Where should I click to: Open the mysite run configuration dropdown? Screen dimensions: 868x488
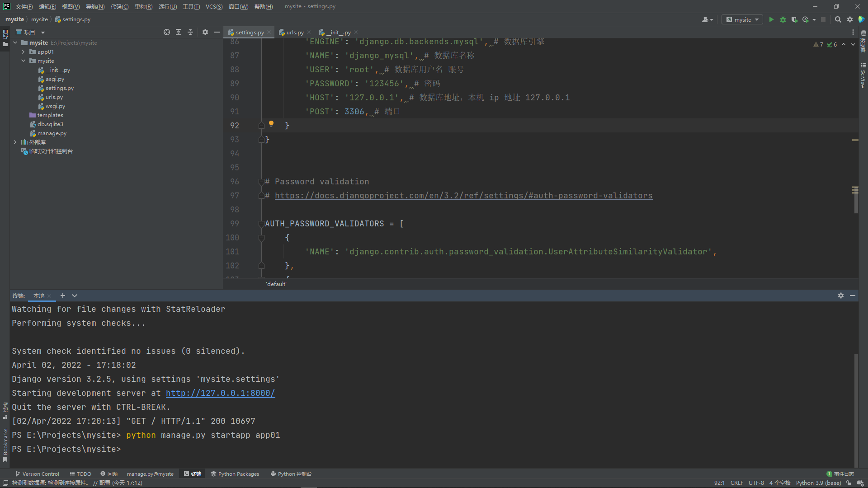click(x=742, y=19)
